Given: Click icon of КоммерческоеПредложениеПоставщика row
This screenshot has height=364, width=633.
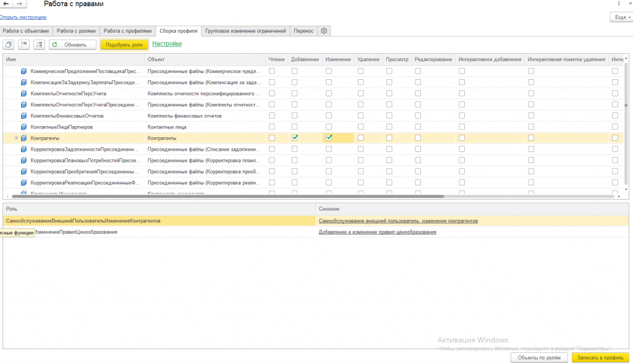Looking at the screenshot, I should (x=24, y=71).
